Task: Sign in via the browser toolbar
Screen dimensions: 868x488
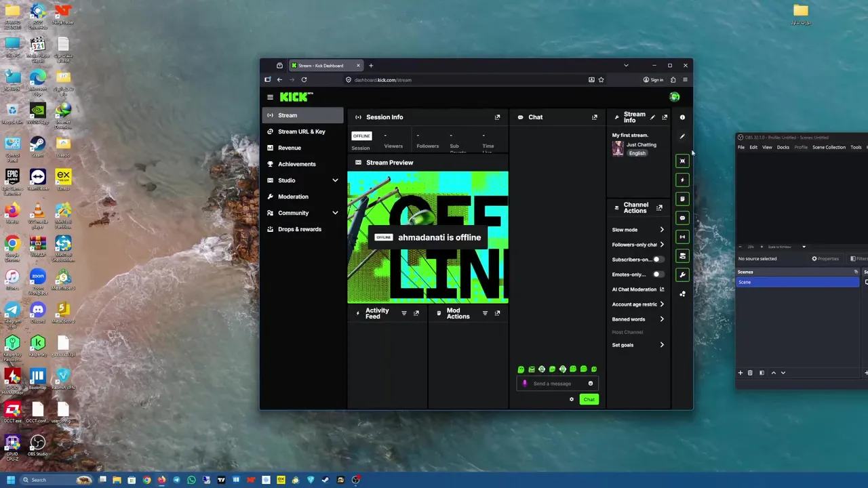Action: tap(654, 80)
